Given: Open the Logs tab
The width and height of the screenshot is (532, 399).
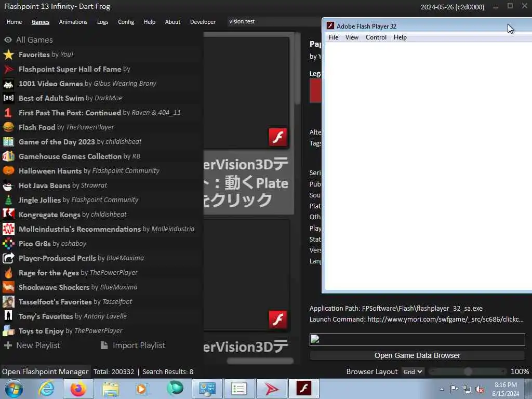Looking at the screenshot, I should pyautogui.click(x=103, y=22).
